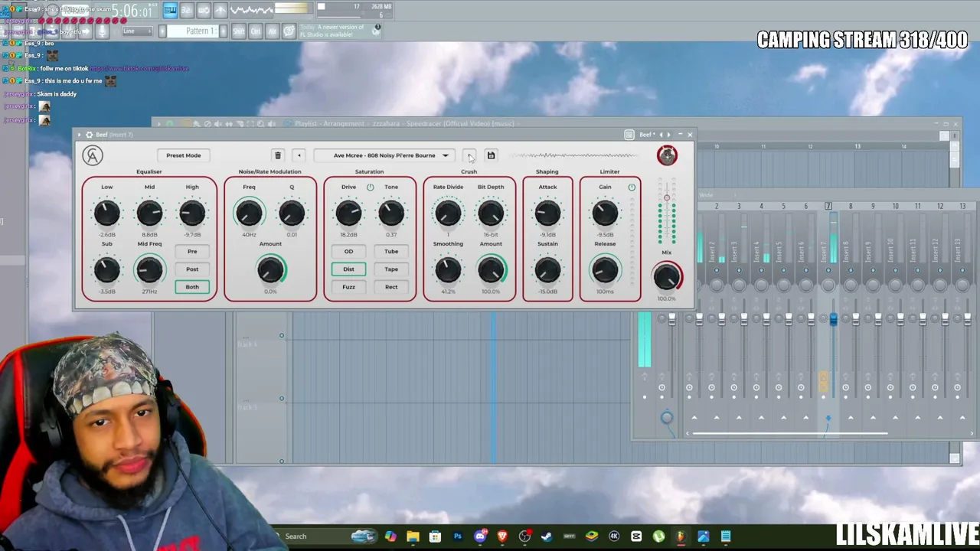980x551 pixels.
Task: Set equaliser routing to Both
Action: click(x=192, y=287)
